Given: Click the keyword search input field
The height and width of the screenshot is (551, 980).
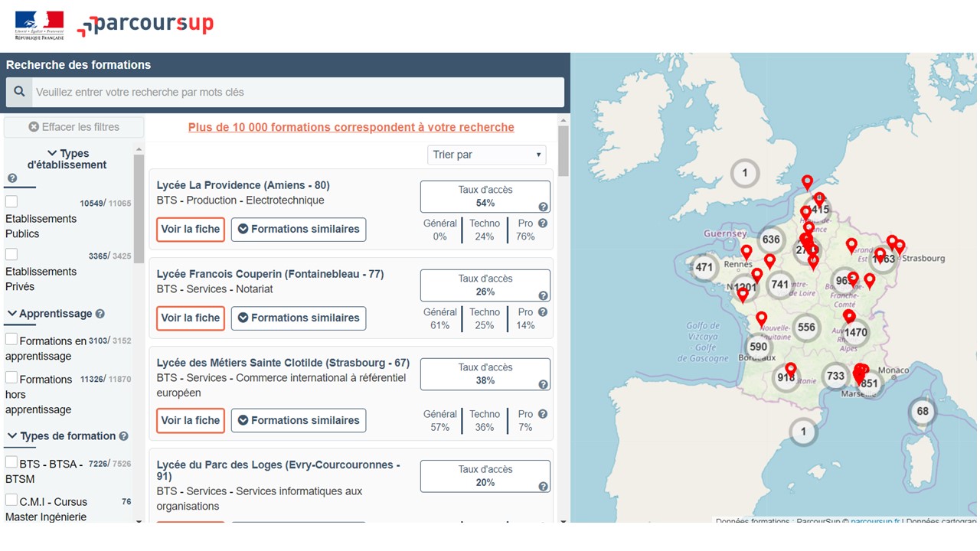Looking at the screenshot, I should [297, 92].
